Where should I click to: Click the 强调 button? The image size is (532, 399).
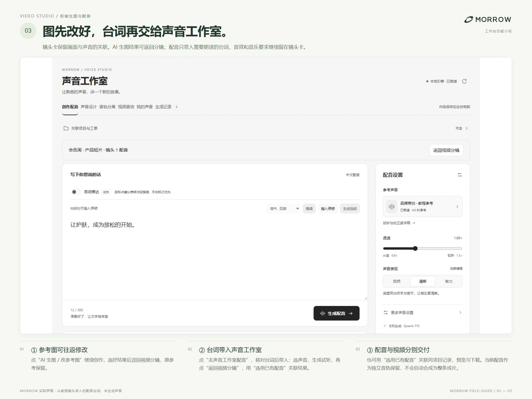309,209
